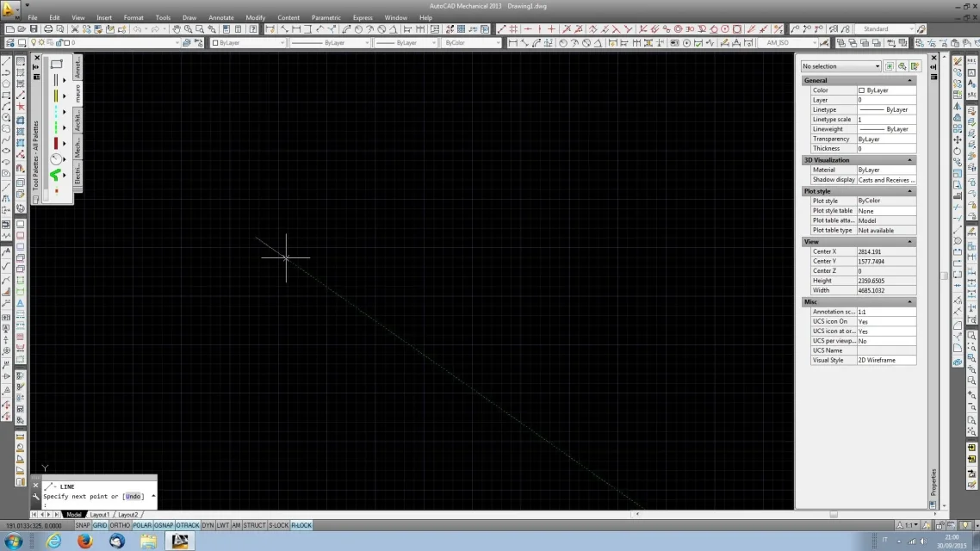Open the Standard text style dropdown
This screenshot has width=980, height=551.
coord(884,29)
